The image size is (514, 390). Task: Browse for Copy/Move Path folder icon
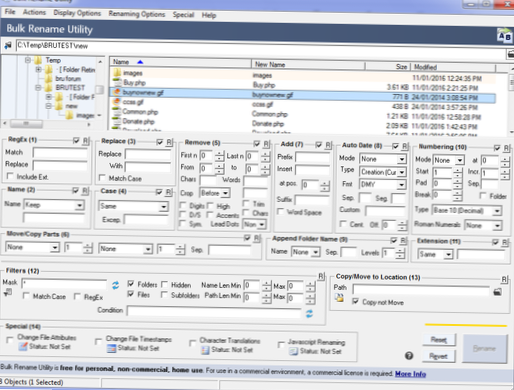[497, 292]
